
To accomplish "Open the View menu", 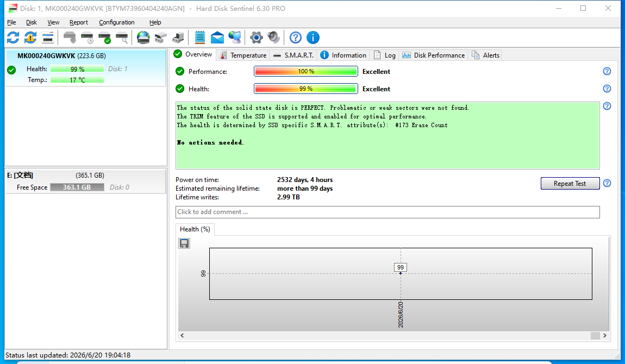I will pos(53,22).
